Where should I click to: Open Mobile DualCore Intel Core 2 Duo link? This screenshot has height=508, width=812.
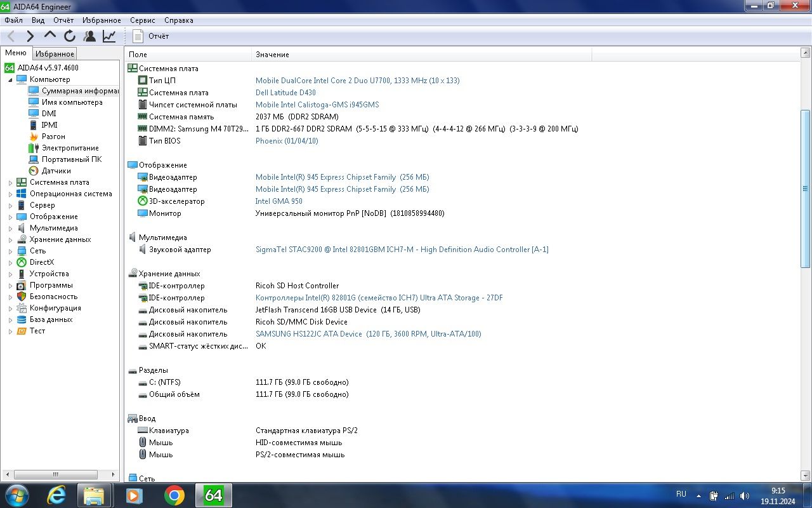tap(357, 81)
